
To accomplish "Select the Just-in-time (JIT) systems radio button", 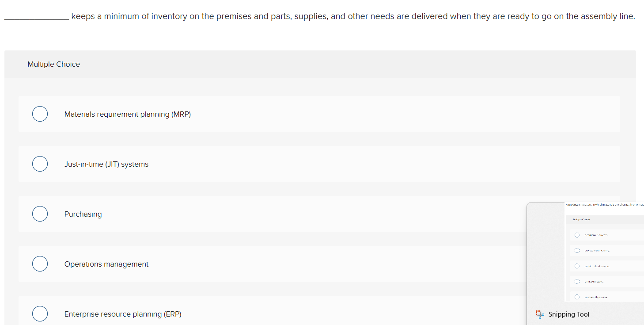I will pyautogui.click(x=40, y=164).
